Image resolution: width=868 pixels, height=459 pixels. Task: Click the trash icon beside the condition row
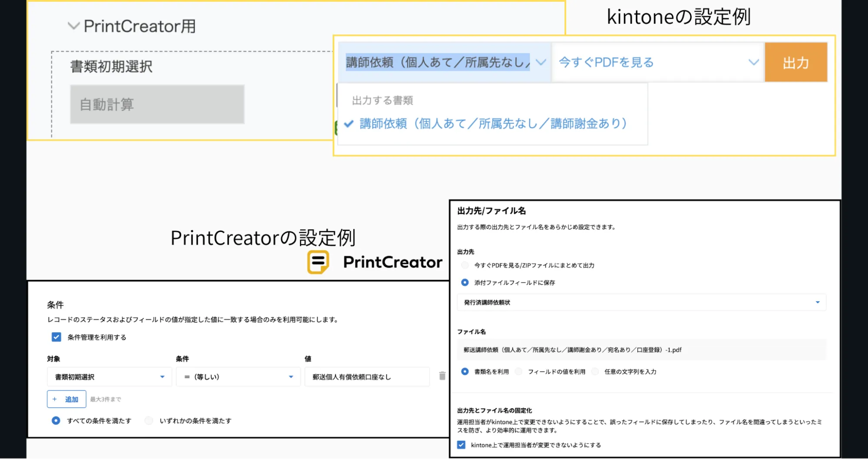pyautogui.click(x=442, y=376)
